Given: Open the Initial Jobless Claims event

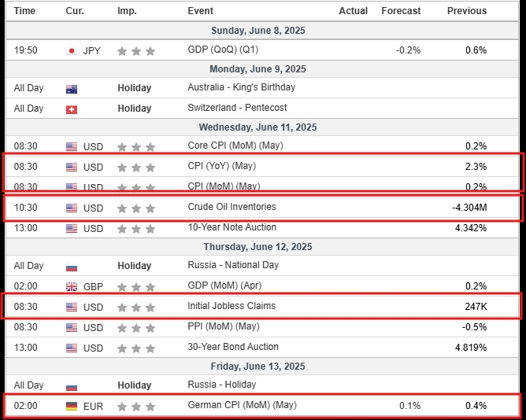Looking at the screenshot, I should (x=232, y=306).
